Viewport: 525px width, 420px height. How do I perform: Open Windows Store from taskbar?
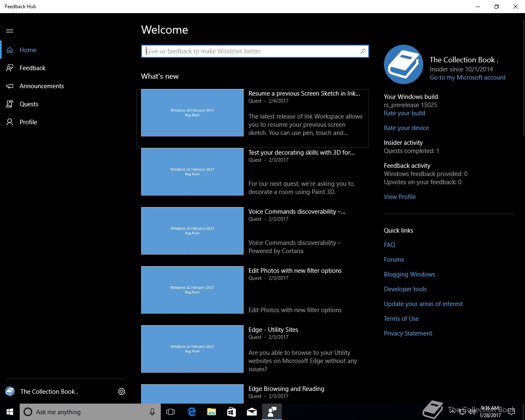pos(232,412)
